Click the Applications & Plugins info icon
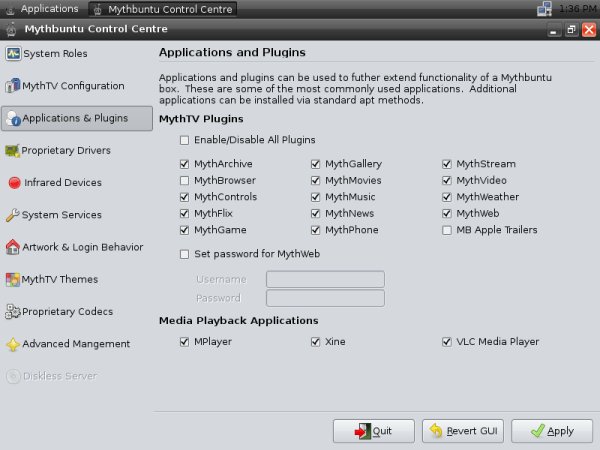 click(13, 118)
